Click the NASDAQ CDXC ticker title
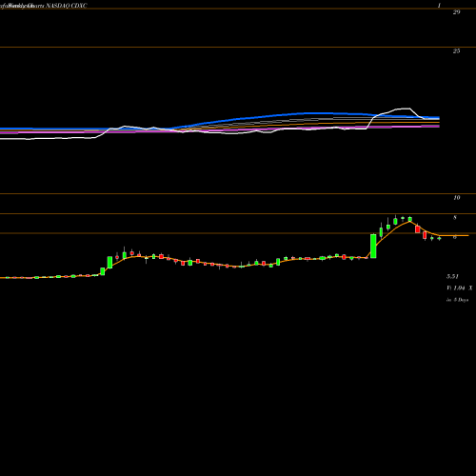This screenshot has height=476, width=476. coord(67,6)
